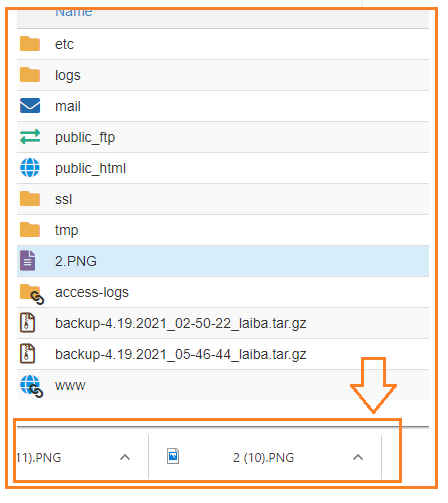Click the ssl folder icon
Screen dimensions: 448x503
click(30, 199)
